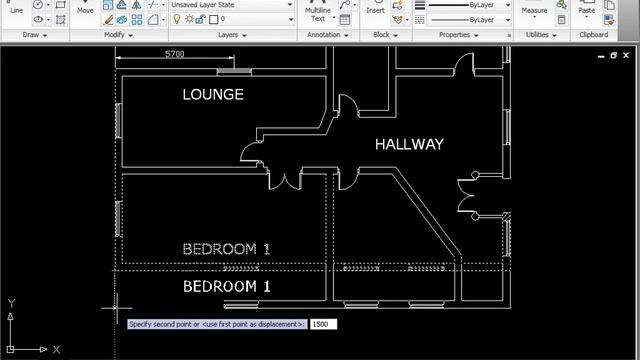Click the Scale modify icon
The image size is (640, 360).
point(108,5)
